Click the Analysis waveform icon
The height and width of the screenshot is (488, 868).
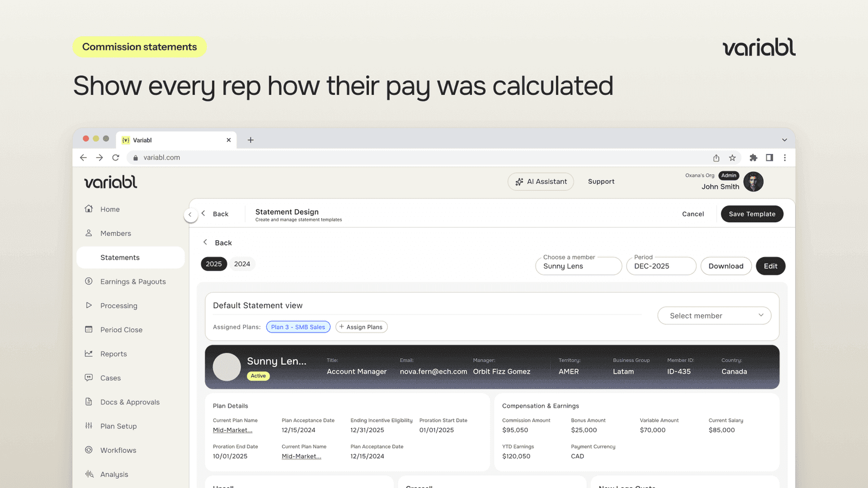[89, 474]
